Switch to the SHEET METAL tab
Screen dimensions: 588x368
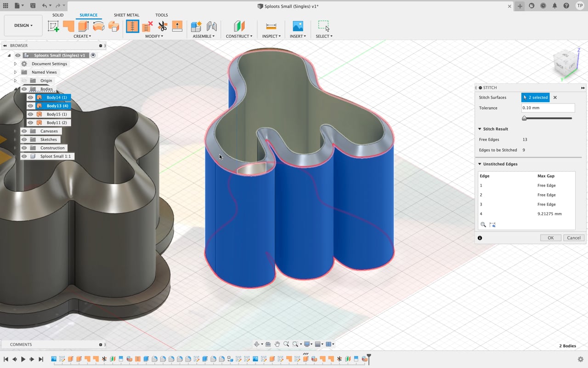pyautogui.click(x=126, y=15)
